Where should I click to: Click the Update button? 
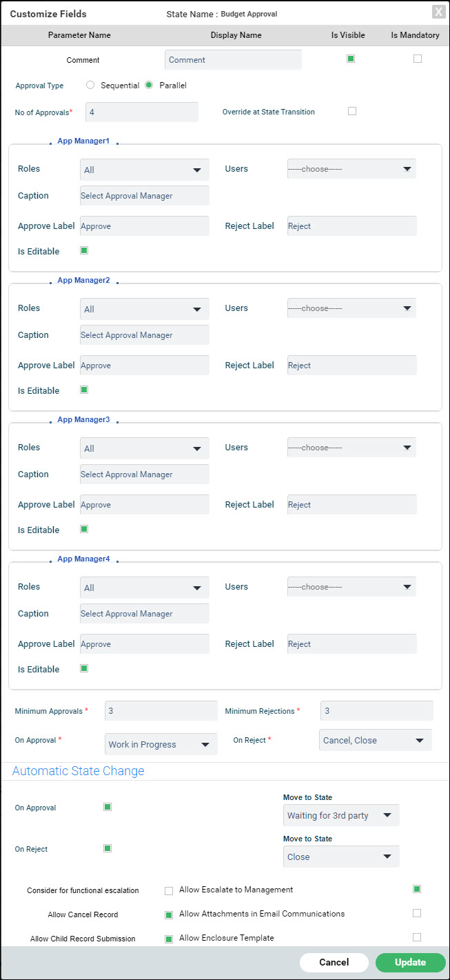coord(410,962)
